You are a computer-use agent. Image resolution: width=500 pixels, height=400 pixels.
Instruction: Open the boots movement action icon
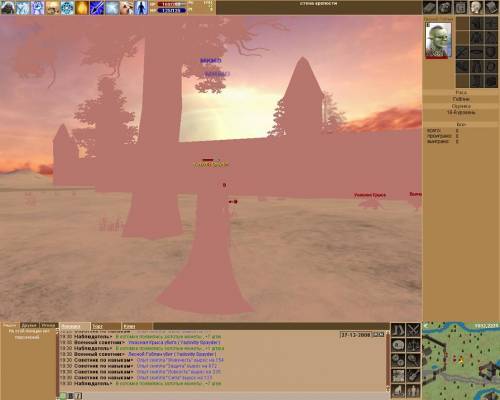pyautogui.click(x=398, y=330)
